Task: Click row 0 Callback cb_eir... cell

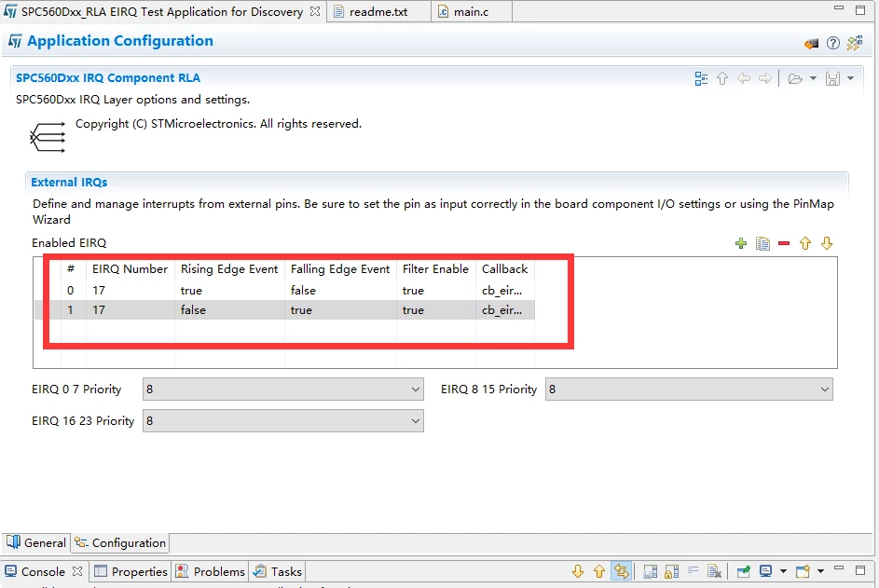Action: tap(504, 291)
